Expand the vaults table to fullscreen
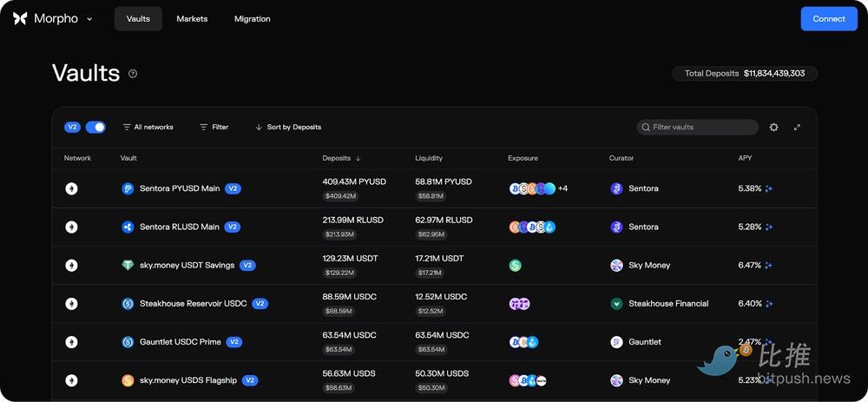868x402 pixels. (797, 128)
